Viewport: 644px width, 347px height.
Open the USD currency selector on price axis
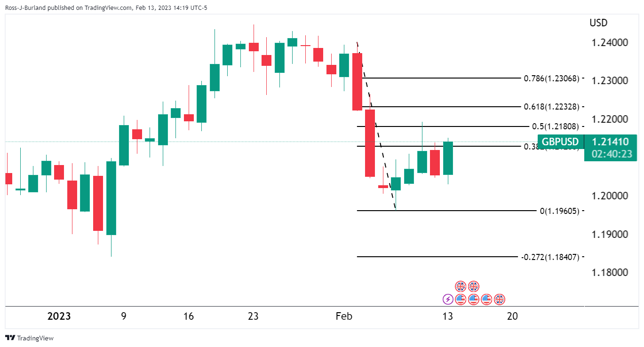598,23
